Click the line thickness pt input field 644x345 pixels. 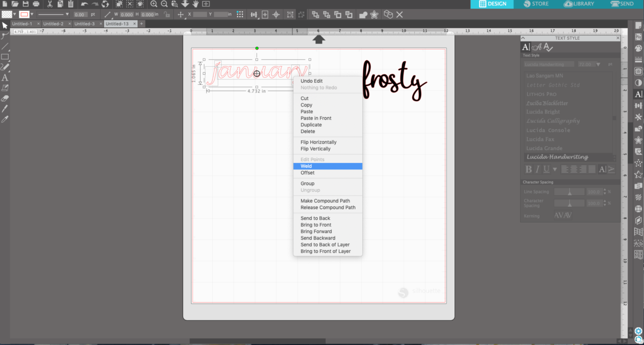(81, 15)
